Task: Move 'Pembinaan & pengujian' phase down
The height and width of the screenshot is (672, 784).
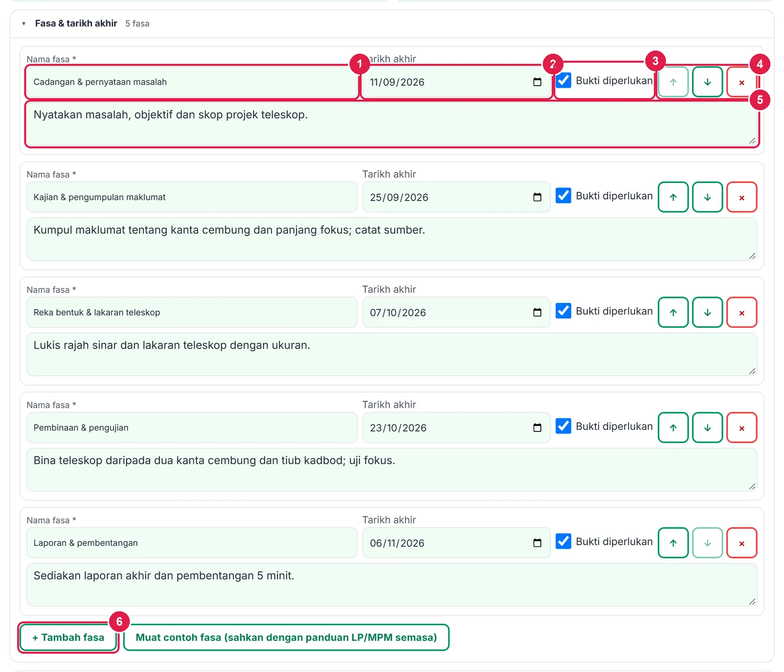Action: click(x=707, y=428)
